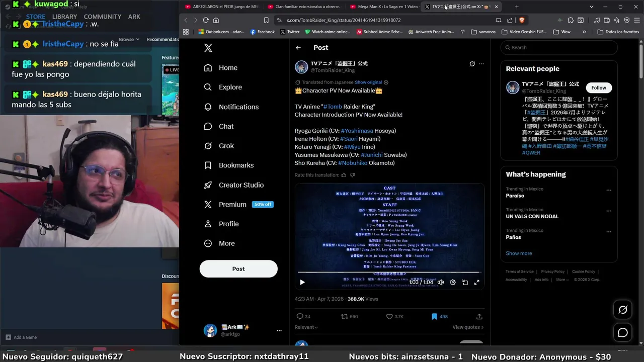Open options for Paños trend
Screen dimensions: 644x362
[609, 231]
